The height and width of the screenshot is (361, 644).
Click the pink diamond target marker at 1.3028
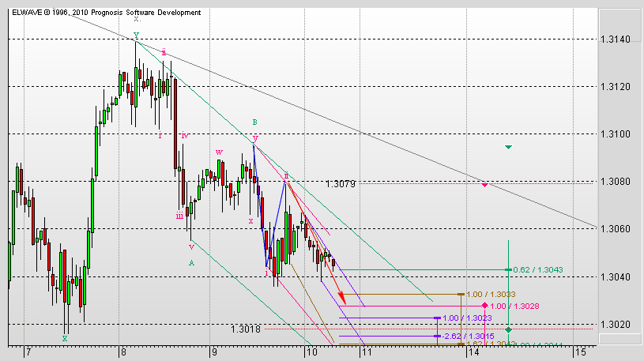pos(484,305)
